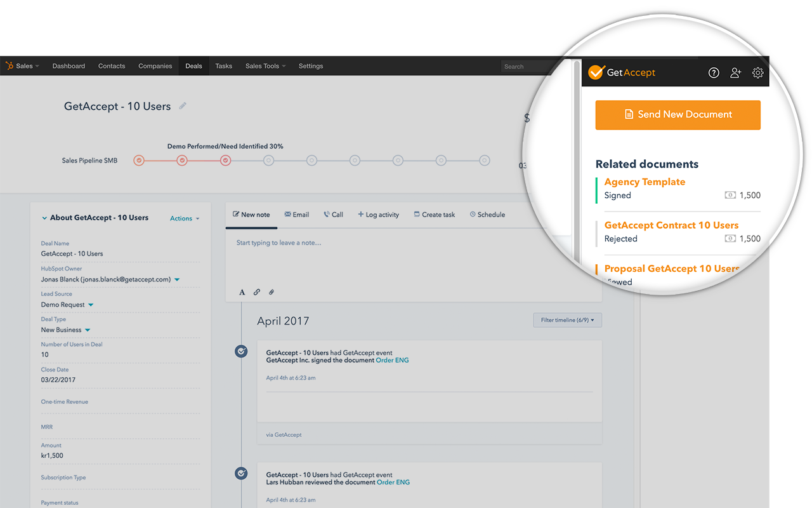Select Demo Performed pipeline stage circle
This screenshot has height=508, width=812.
(x=225, y=161)
